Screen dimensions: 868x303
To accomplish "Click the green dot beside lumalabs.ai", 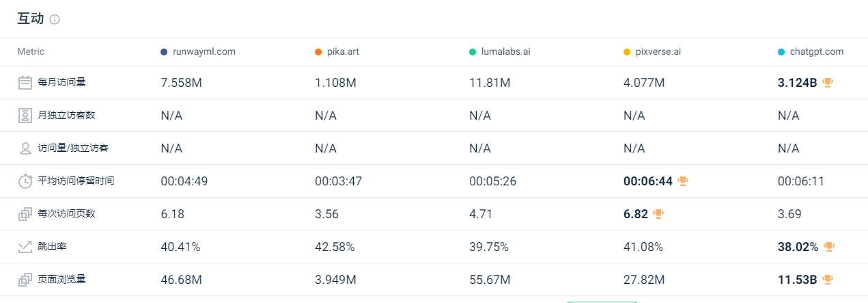I will (x=473, y=52).
